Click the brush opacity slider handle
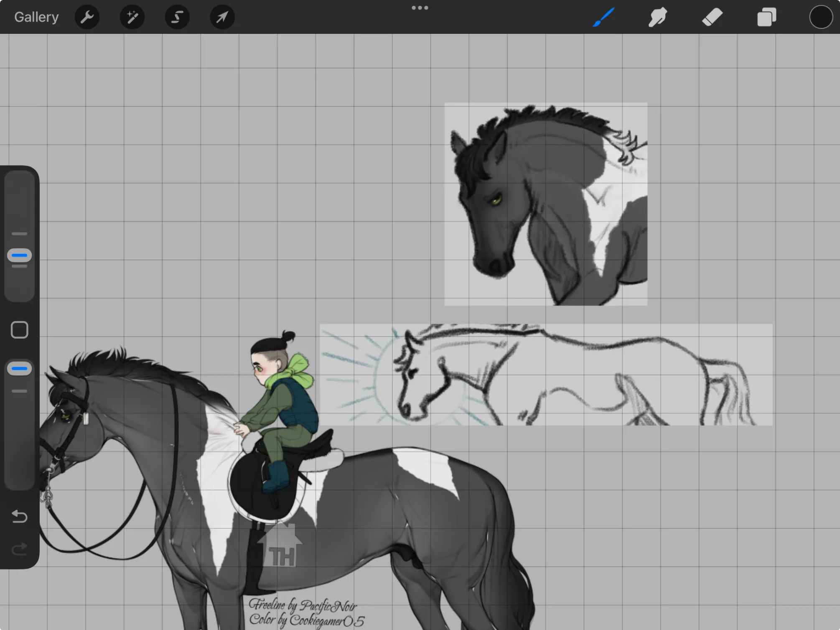Image resolution: width=840 pixels, height=630 pixels. click(19, 368)
